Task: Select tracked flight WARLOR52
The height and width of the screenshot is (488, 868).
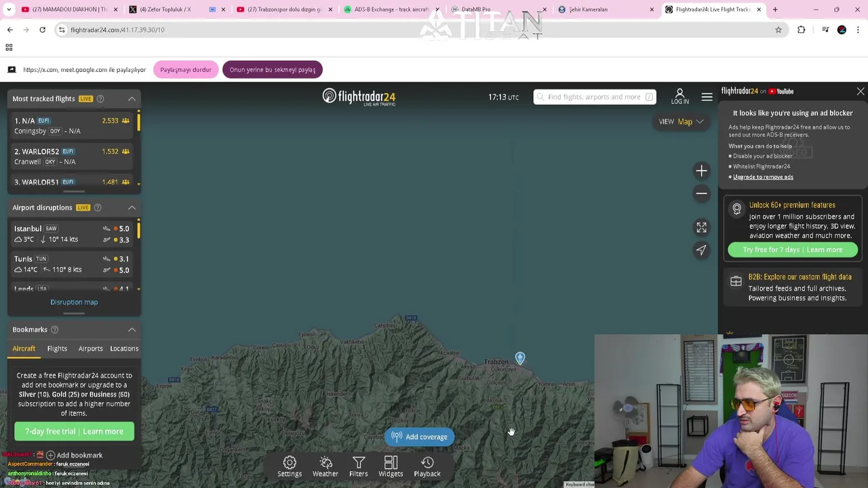Action: pos(72,157)
